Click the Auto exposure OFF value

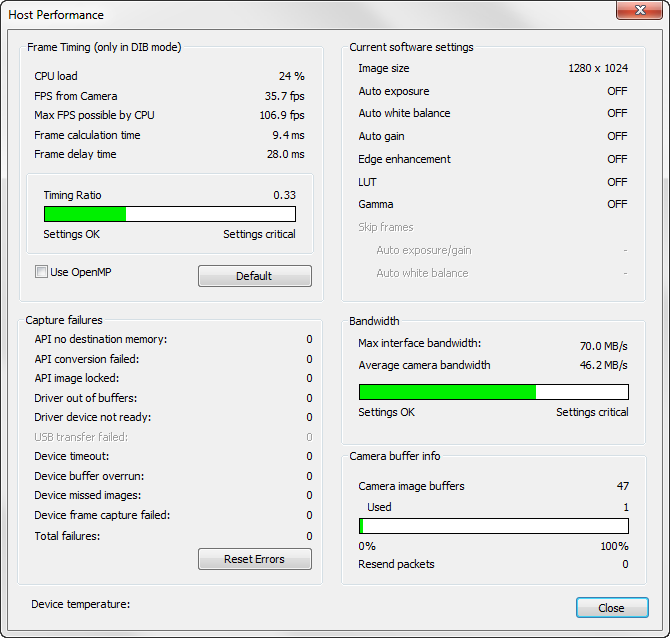[617, 91]
